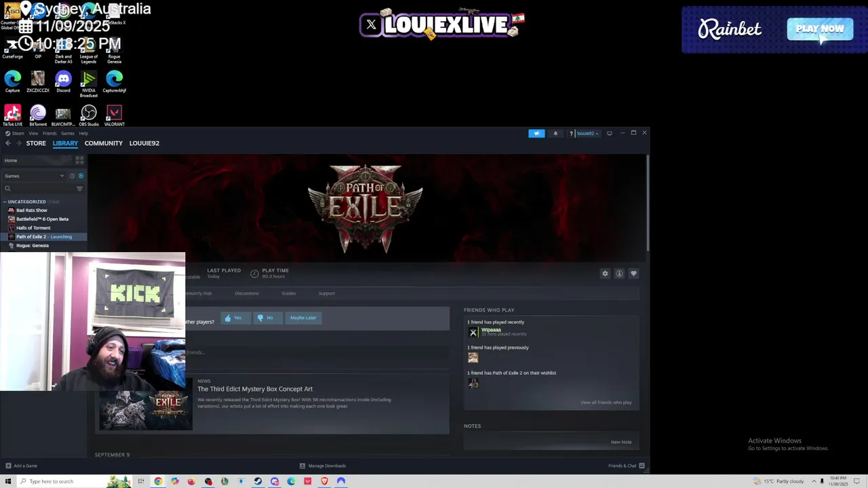Click the Rainbet PLAY NOW button
The height and width of the screenshot is (488, 868).
point(820,29)
